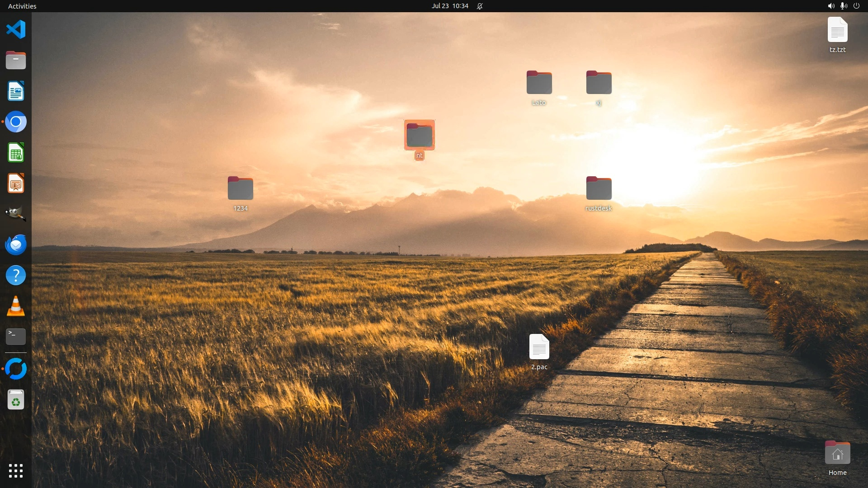Launch the Files manager in the dock
Viewport: 868px width, 488px height.
click(x=16, y=60)
